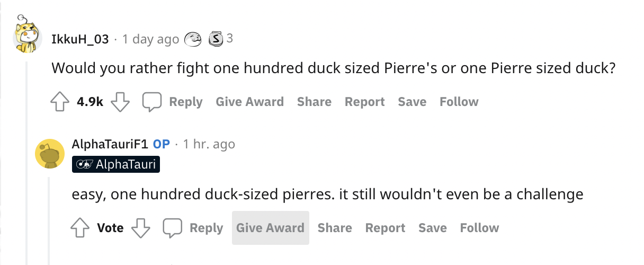Share IkkuH_03's comment
The width and height of the screenshot is (644, 265).
point(314,102)
